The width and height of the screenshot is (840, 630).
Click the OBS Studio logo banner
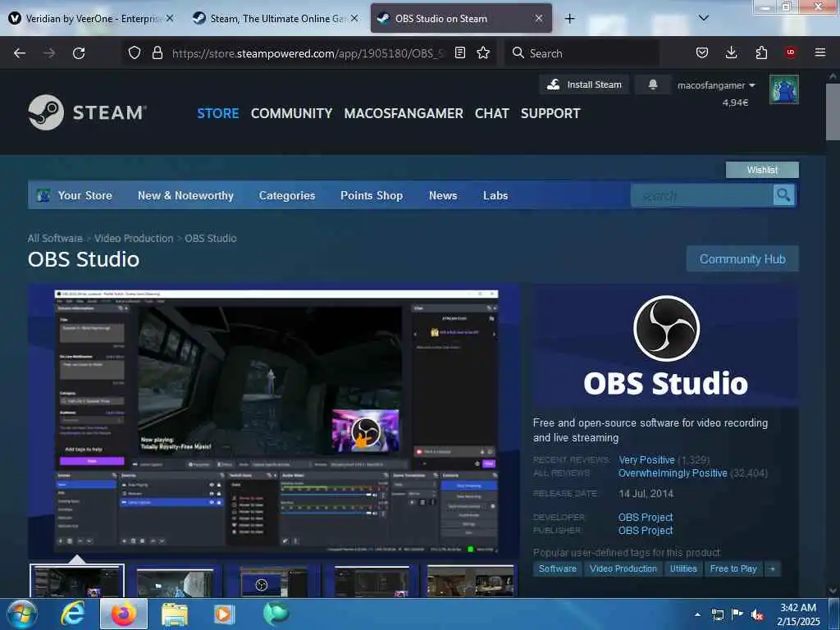point(665,347)
